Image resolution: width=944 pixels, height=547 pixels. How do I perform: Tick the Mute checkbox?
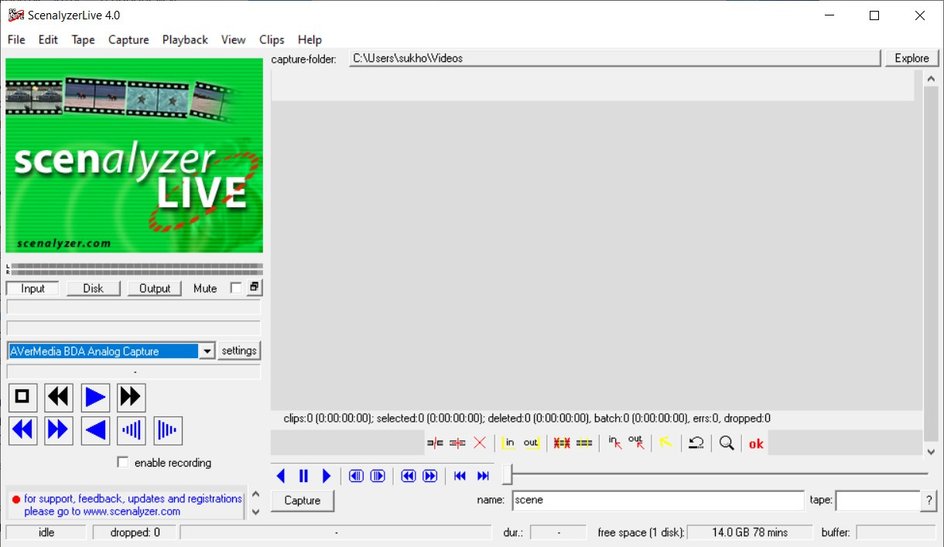(x=236, y=288)
